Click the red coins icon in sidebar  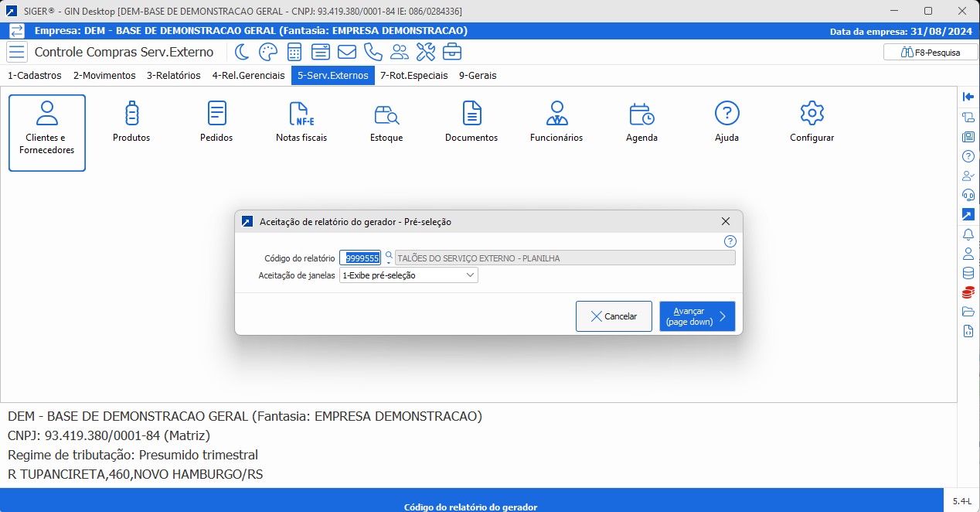point(968,292)
